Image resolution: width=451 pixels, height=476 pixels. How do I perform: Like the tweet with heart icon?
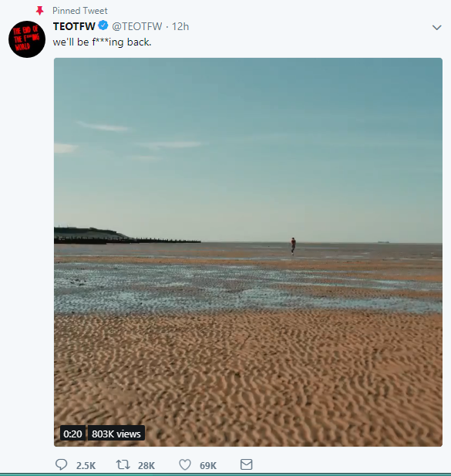(185, 464)
